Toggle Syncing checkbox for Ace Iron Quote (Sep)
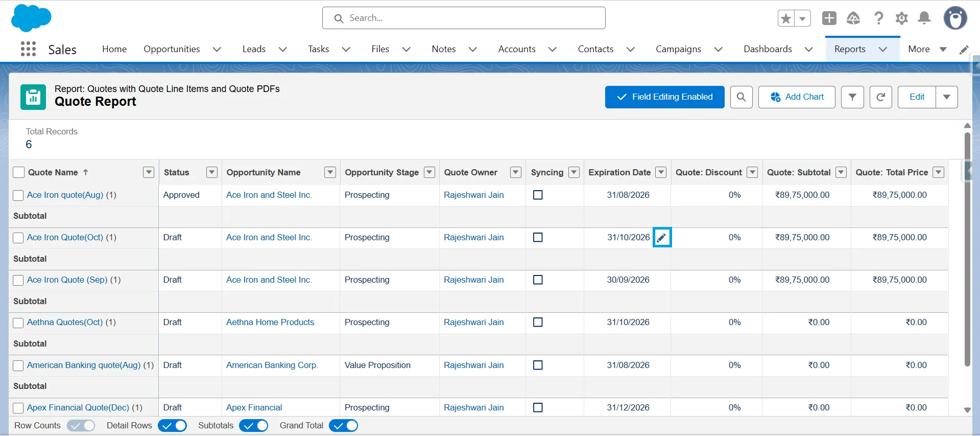This screenshot has height=436, width=980. point(538,280)
